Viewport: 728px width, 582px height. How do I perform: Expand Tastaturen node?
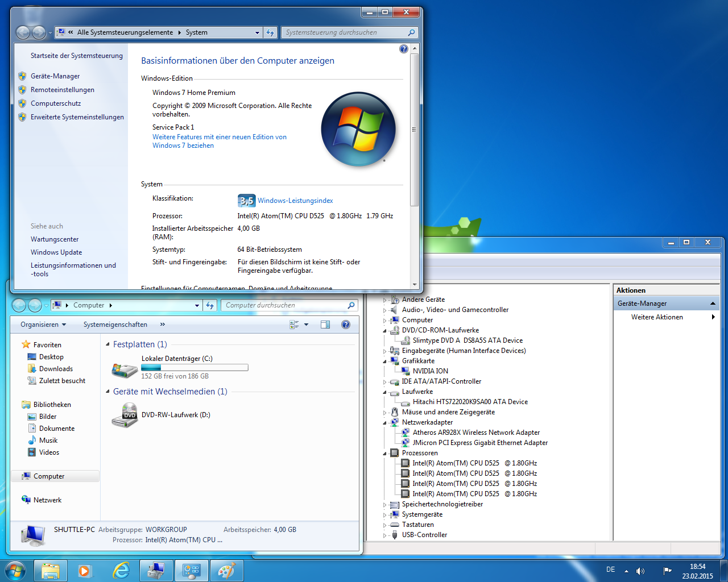pyautogui.click(x=385, y=525)
